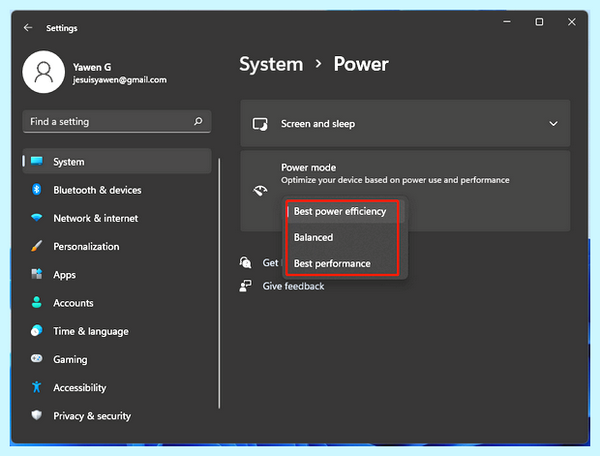Screen dimensions: 600x456
Task: Click the Screen and sleep monitor icon
Action: (260, 124)
